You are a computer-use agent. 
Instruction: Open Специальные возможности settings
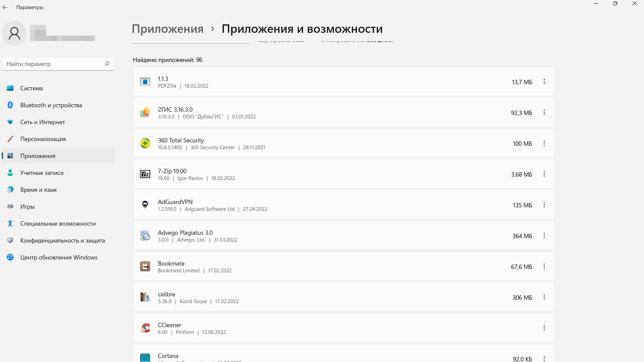pyautogui.click(x=58, y=224)
